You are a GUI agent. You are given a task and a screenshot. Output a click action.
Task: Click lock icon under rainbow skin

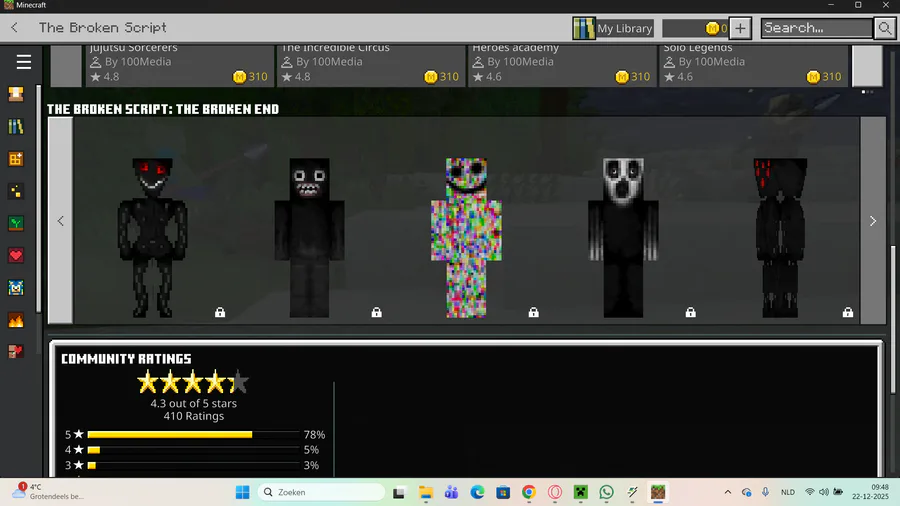[534, 312]
